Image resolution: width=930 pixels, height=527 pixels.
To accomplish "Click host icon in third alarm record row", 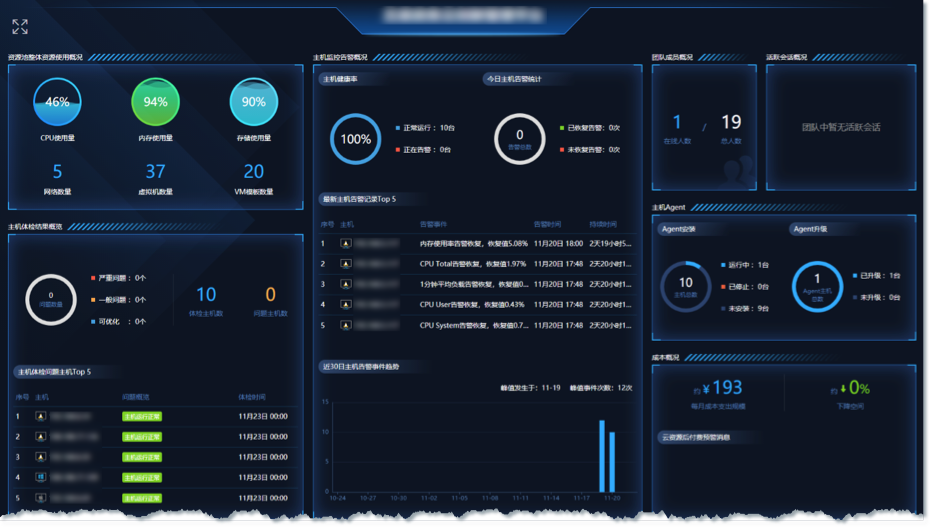I will (x=346, y=285).
